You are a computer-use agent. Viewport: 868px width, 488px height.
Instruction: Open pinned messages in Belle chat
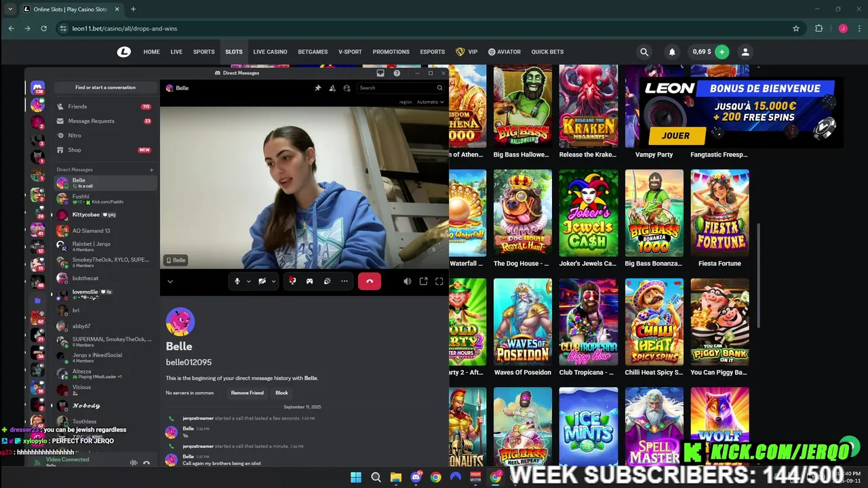[x=318, y=88]
